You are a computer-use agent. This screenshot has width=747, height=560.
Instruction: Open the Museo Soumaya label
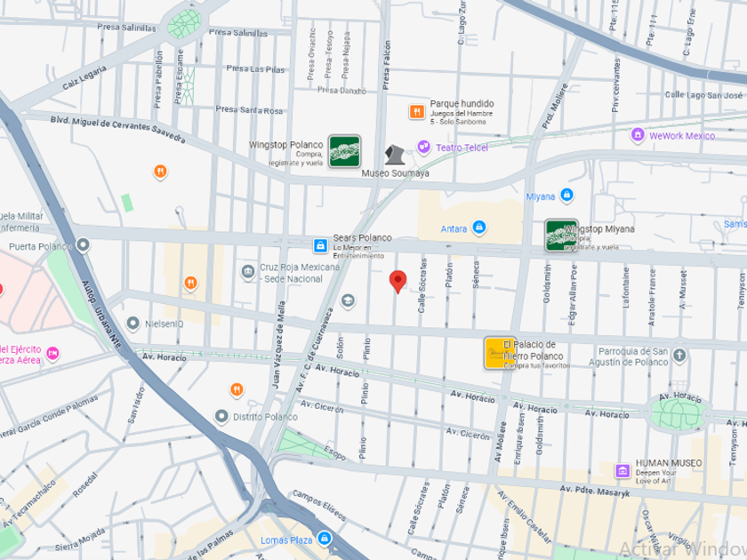[395, 173]
